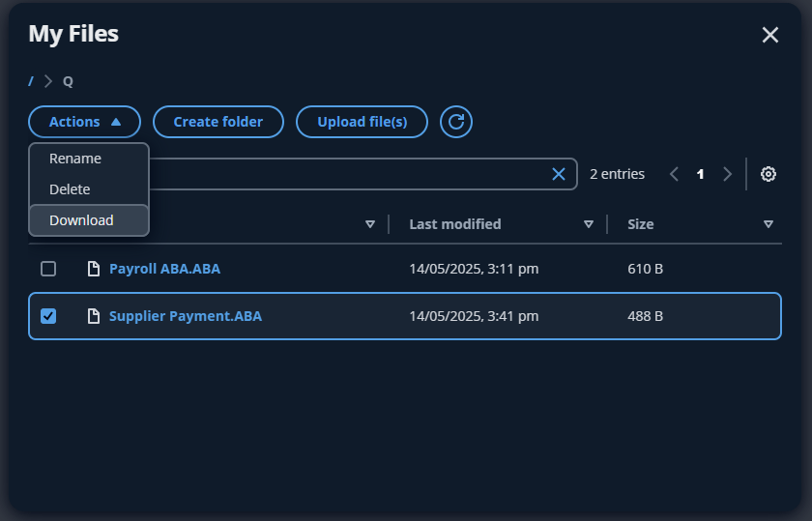Select Download from Actions menu
This screenshot has width=812, height=521.
tap(81, 220)
